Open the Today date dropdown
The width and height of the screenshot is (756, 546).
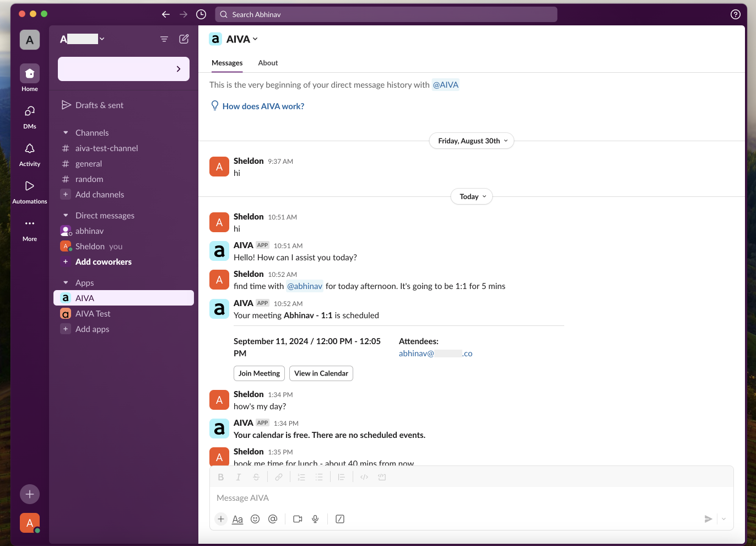point(472,196)
